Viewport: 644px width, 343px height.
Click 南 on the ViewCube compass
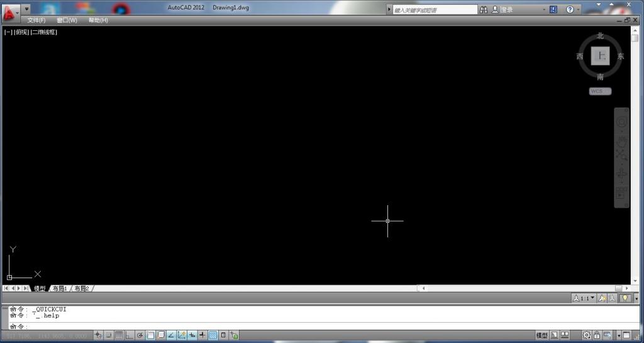click(601, 77)
